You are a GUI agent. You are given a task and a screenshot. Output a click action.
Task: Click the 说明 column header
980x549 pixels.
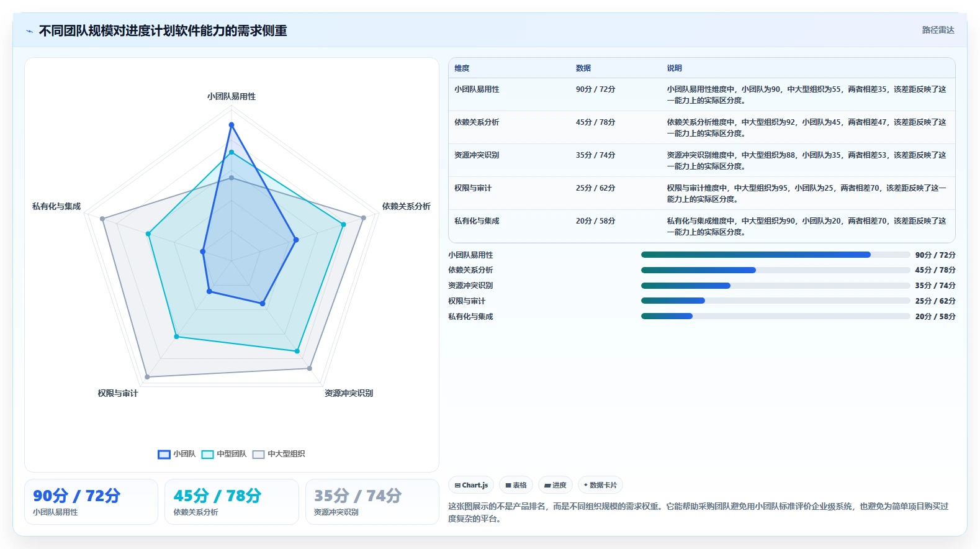[x=675, y=68]
